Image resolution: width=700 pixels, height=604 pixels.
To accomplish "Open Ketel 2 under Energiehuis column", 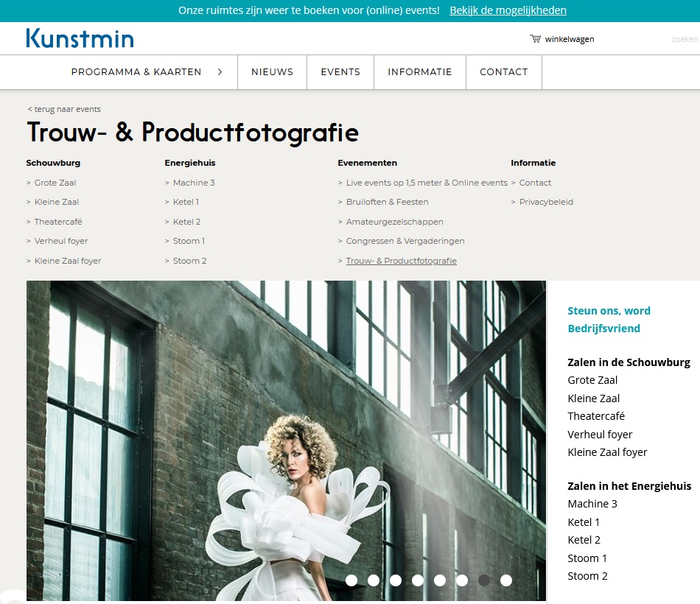I will 186,222.
